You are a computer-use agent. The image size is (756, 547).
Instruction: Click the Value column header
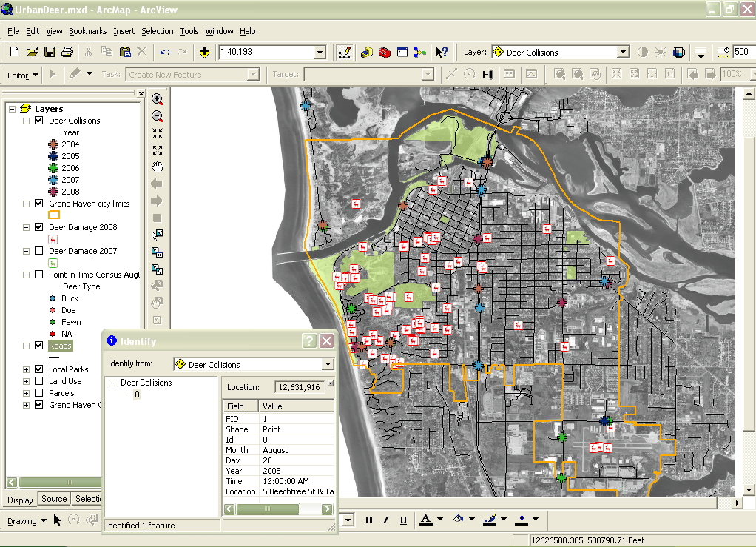pyautogui.click(x=296, y=406)
